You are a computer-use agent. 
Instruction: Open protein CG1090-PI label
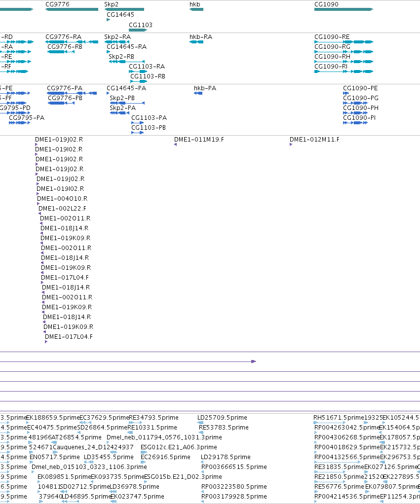(x=359, y=118)
